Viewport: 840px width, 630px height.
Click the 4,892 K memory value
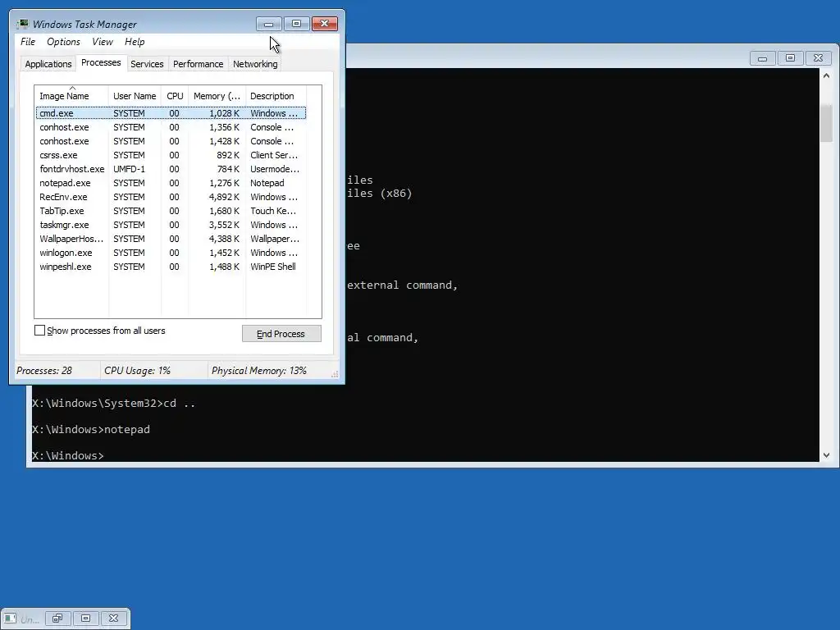coord(224,197)
